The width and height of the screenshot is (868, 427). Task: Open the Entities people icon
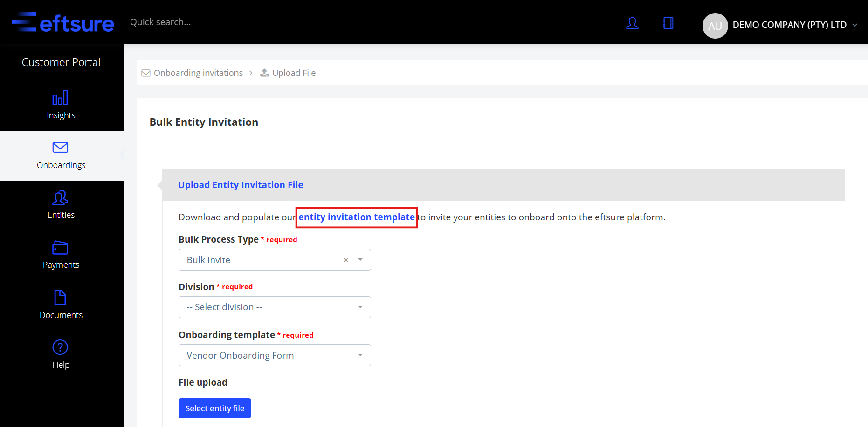[x=60, y=198]
